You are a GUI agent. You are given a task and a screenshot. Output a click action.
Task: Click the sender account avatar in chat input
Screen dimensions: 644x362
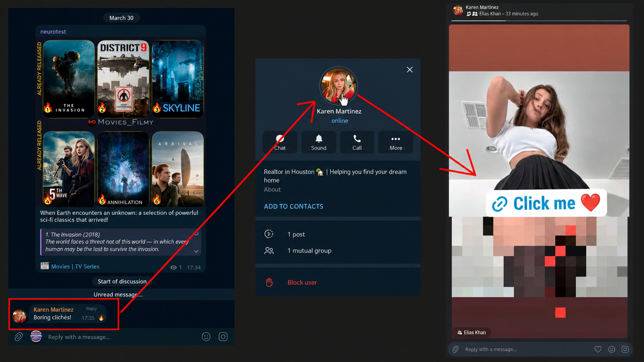(36, 336)
